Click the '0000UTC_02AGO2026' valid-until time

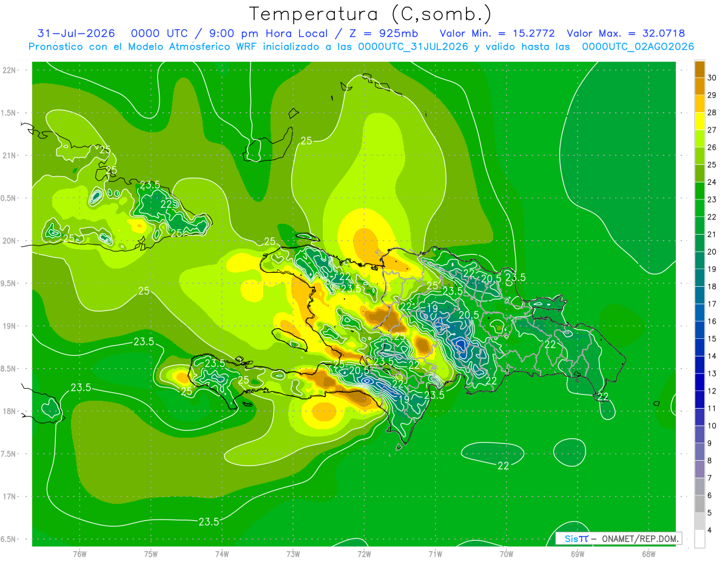(x=638, y=47)
